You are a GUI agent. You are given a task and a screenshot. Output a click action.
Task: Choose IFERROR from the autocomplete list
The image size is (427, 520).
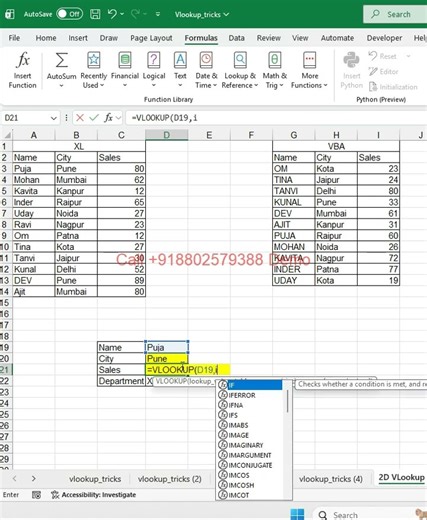pyautogui.click(x=250, y=395)
